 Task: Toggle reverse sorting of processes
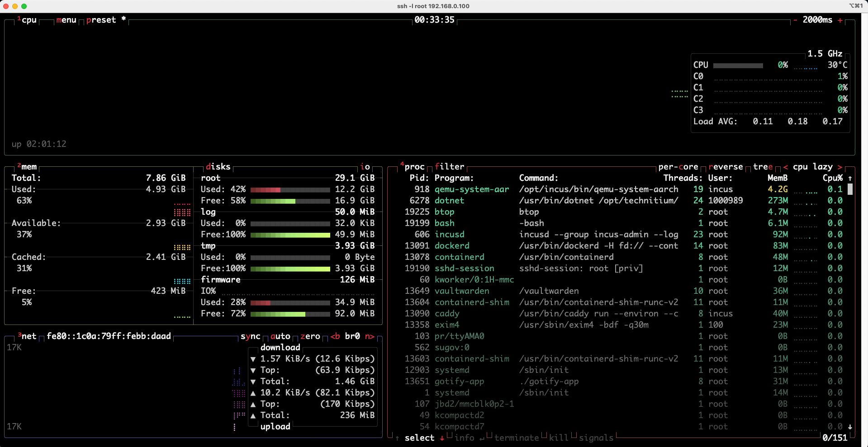click(726, 167)
